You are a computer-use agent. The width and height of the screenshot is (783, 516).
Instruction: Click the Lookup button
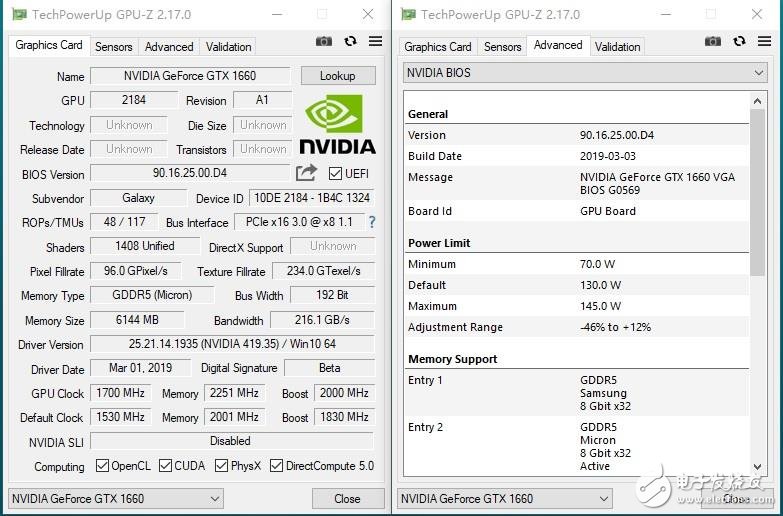[338, 76]
